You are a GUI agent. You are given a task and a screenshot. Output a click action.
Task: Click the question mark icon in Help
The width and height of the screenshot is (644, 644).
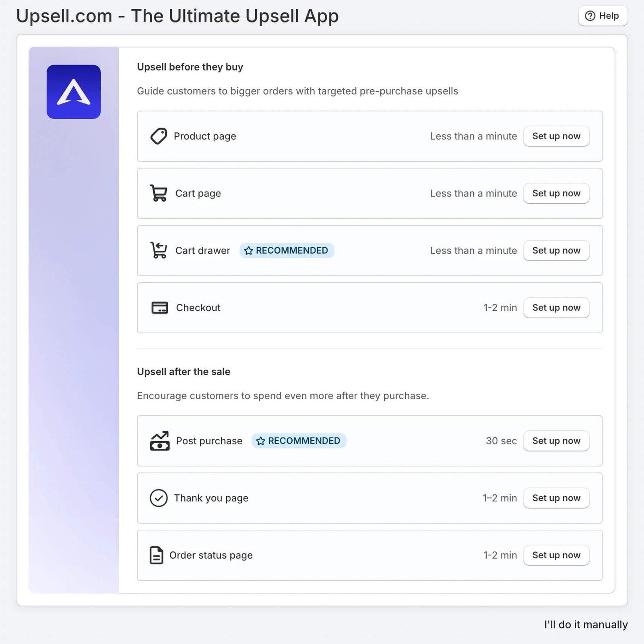pos(590,16)
